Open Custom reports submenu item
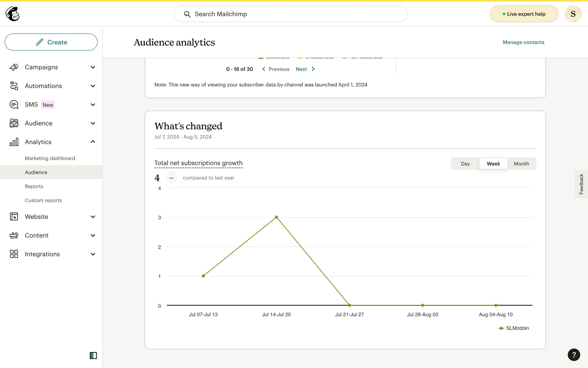Viewport: 588px width, 368px height. (x=43, y=200)
